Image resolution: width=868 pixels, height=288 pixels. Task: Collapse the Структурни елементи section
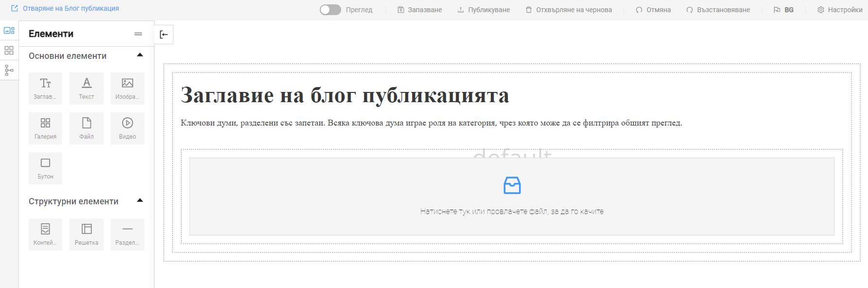pyautogui.click(x=140, y=201)
